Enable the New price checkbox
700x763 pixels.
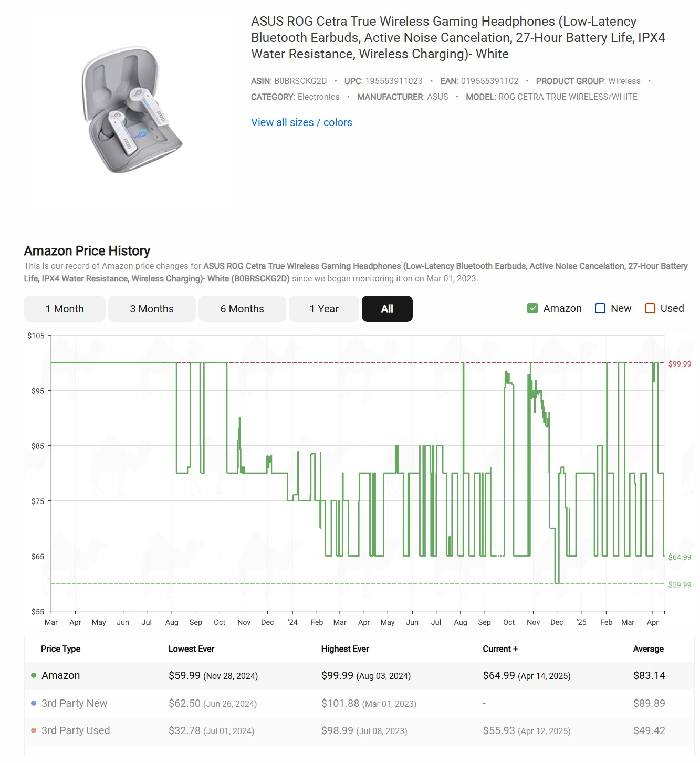[x=600, y=308]
